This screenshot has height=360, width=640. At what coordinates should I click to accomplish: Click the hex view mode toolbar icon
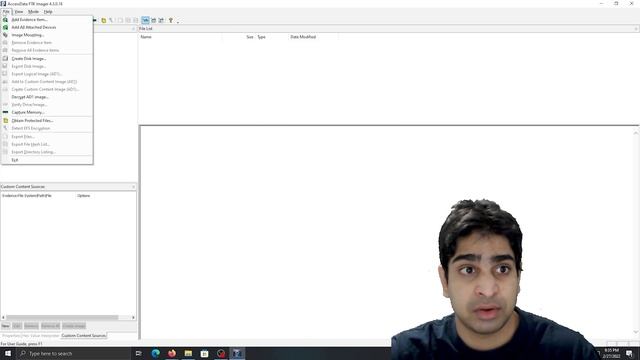point(161,20)
